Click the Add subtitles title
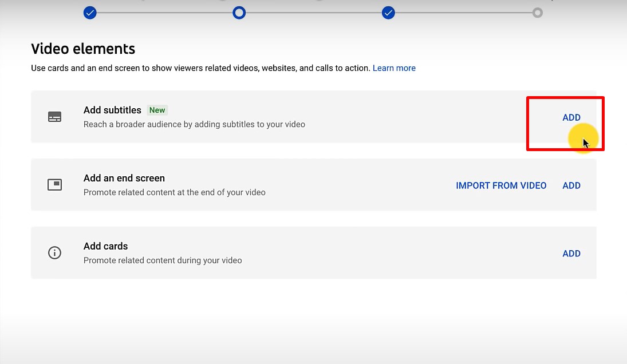627x364 pixels. click(x=112, y=110)
